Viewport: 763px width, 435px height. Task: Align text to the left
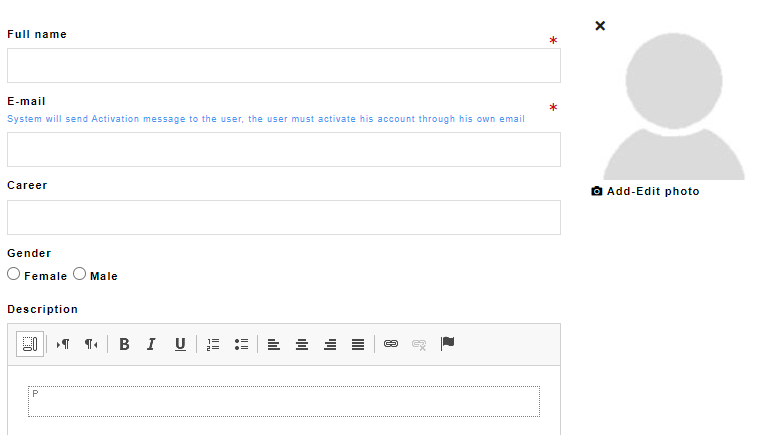274,344
